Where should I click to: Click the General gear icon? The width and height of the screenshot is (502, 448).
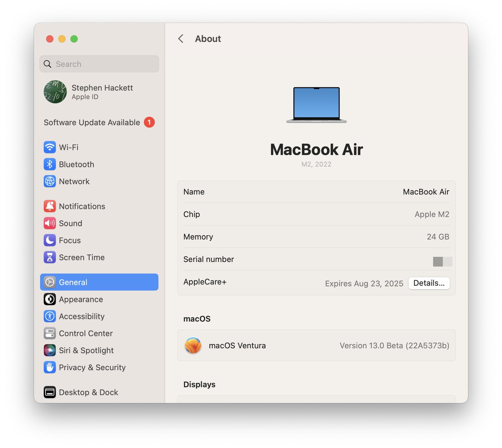50,282
